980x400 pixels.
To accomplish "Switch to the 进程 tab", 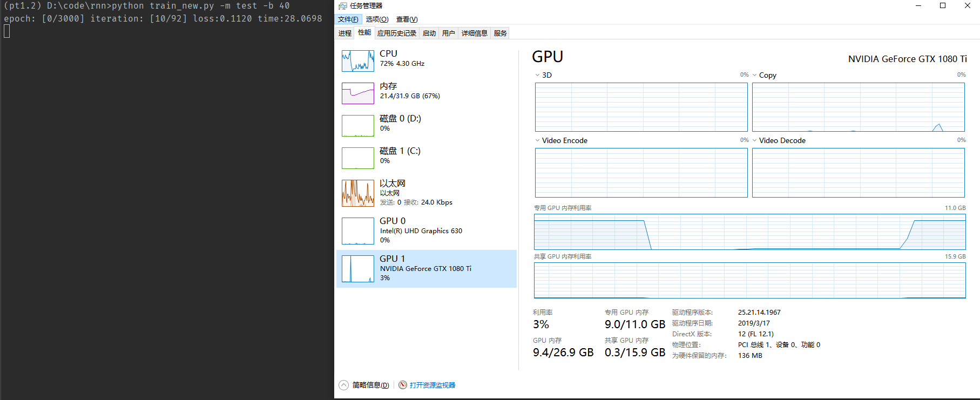I will (345, 33).
